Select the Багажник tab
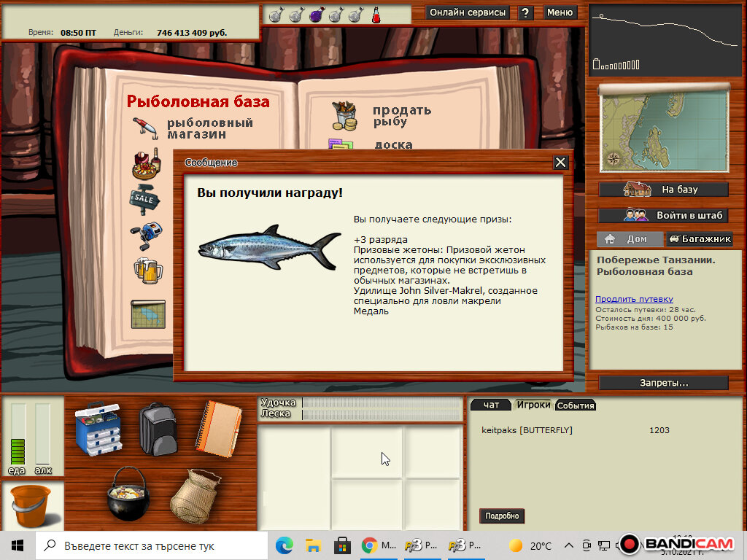Screen dimensions: 747x560 click(x=699, y=239)
